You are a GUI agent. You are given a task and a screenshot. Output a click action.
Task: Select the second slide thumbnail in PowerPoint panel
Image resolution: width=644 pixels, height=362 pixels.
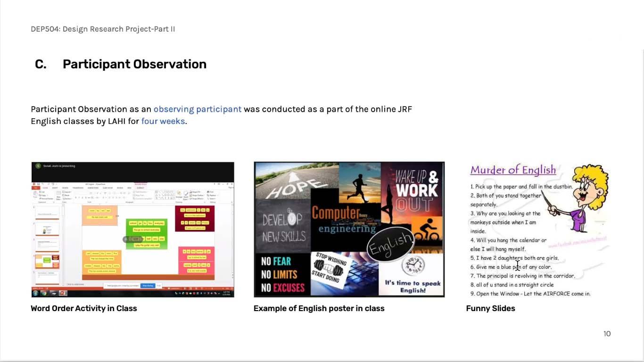[x=47, y=229]
